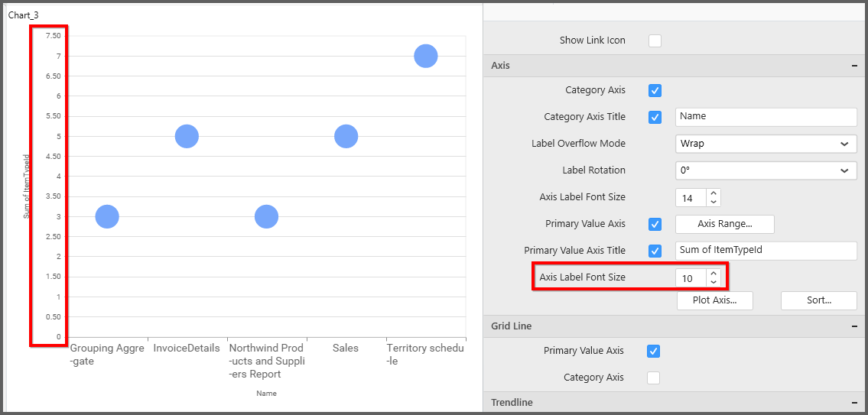
Task: Select the InvoiceDetails bubble in chart
Action: tap(187, 136)
